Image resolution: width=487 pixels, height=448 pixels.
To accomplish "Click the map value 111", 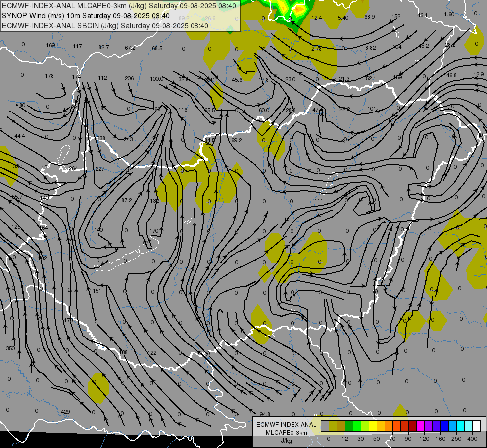I will (319, 201).
